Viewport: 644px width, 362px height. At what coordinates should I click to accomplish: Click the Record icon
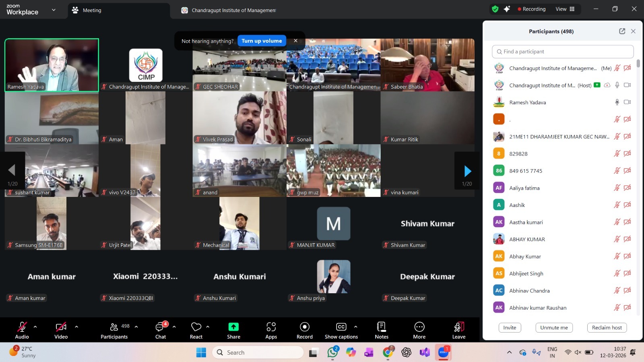click(304, 327)
